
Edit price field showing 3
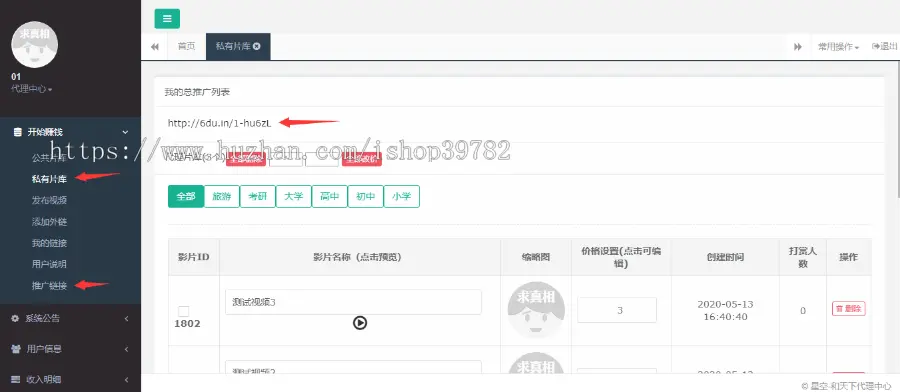coord(617,310)
